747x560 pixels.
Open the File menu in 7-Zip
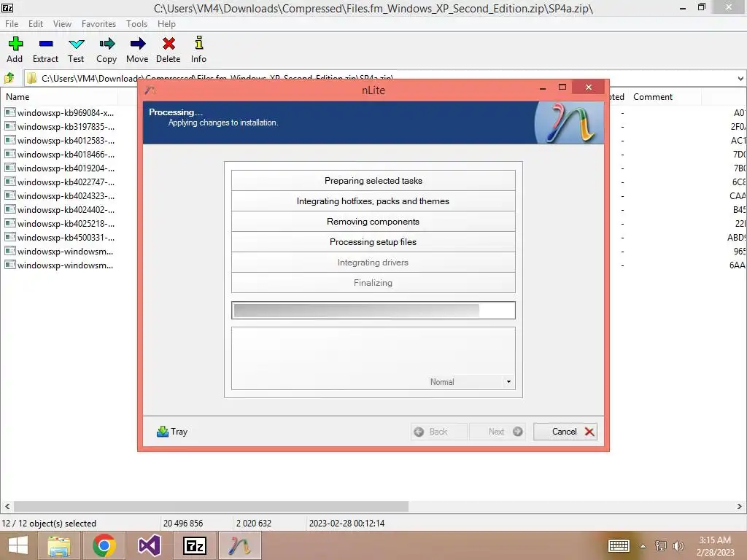point(12,24)
